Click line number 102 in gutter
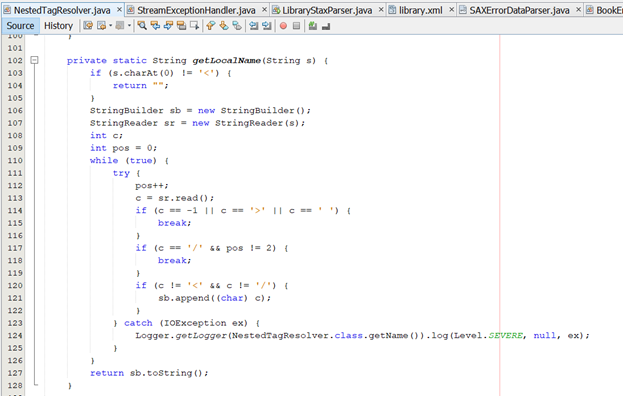The height and width of the screenshot is (396, 623). tap(15, 60)
